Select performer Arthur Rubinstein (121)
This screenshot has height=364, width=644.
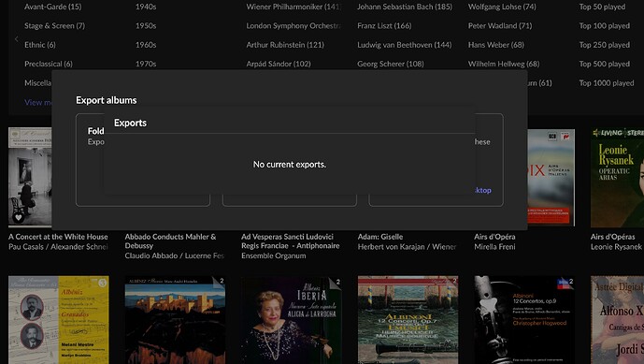pos(285,44)
